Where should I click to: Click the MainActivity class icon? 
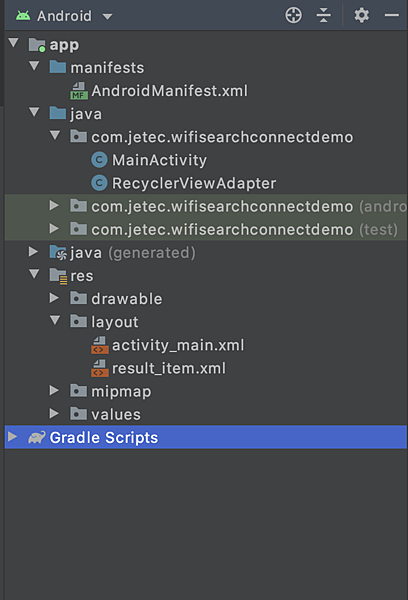click(x=99, y=160)
